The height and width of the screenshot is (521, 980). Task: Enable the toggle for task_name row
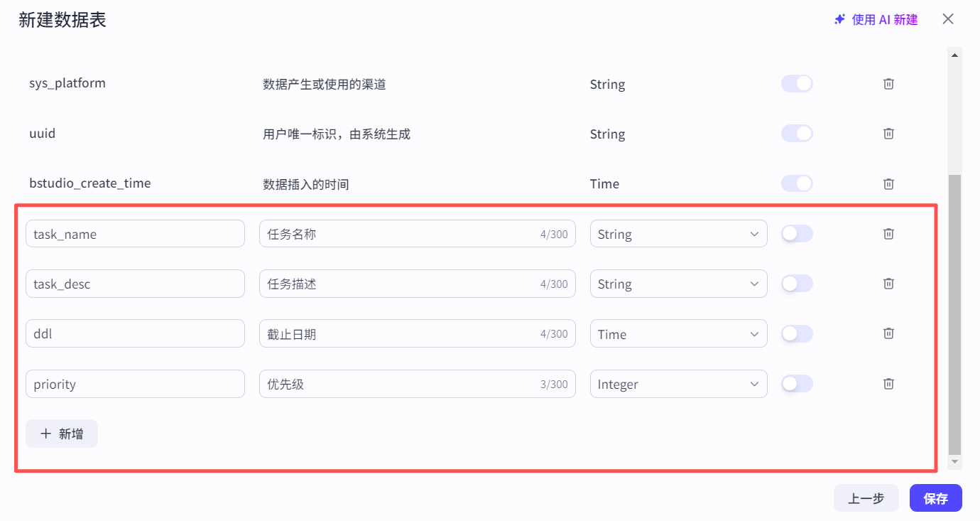(797, 233)
